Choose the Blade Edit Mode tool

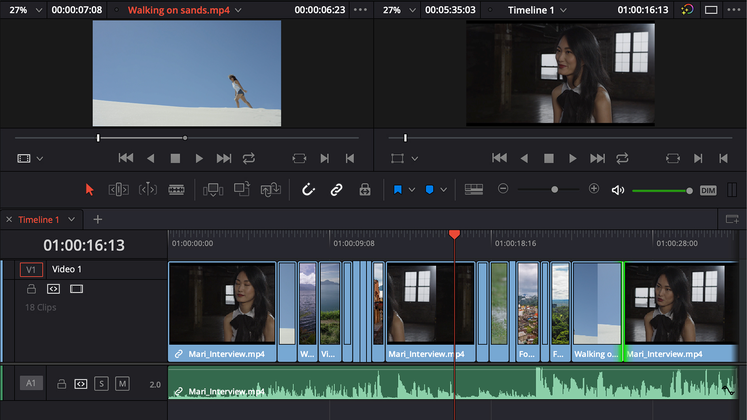(x=176, y=189)
